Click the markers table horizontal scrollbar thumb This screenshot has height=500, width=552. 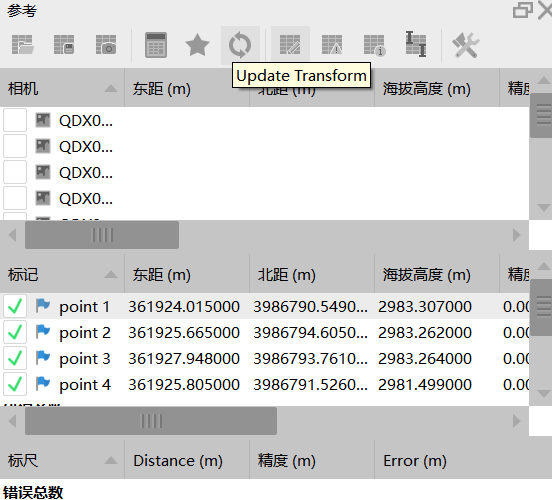[x=151, y=421]
